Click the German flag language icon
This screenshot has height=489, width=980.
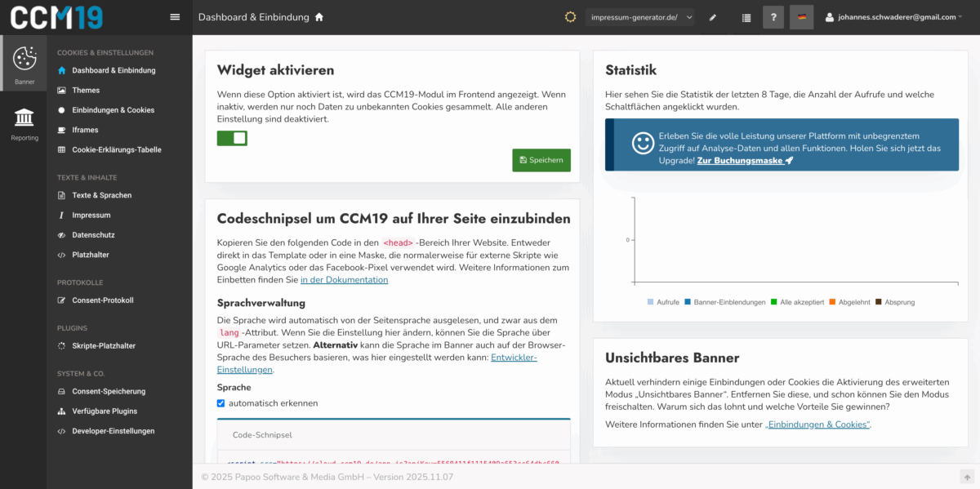[x=802, y=17]
